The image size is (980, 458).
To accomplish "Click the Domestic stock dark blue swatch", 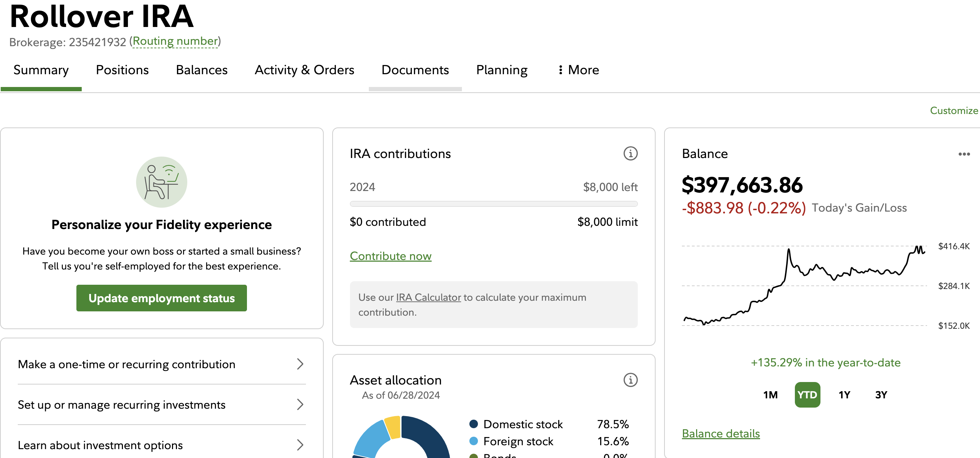I will [x=474, y=424].
